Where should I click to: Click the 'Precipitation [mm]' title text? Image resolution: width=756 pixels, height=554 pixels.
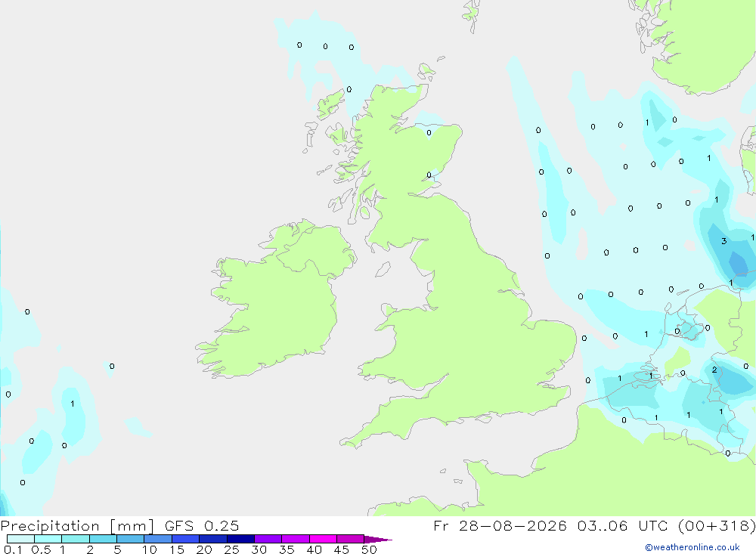coord(77,526)
